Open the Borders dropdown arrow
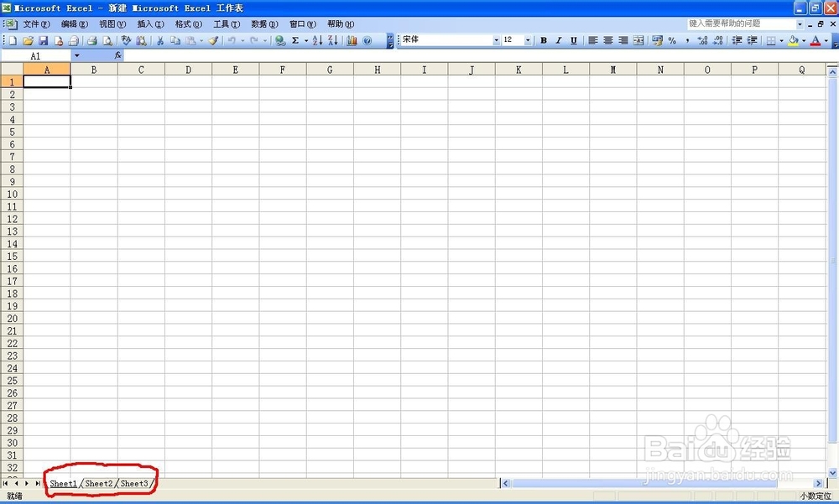The image size is (839, 504). pos(782,40)
